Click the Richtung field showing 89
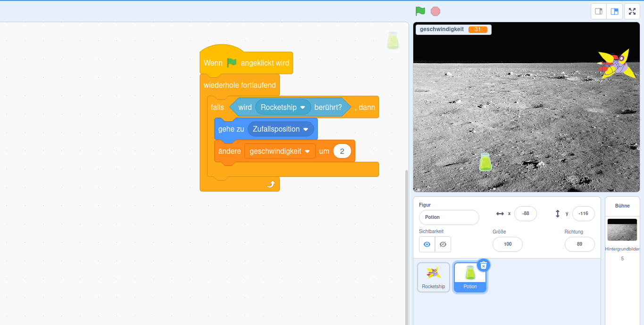This screenshot has width=644, height=325. click(579, 244)
